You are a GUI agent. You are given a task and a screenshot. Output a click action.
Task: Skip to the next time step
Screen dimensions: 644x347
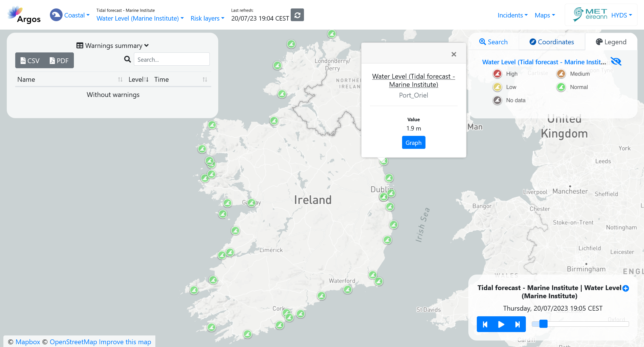point(517,324)
